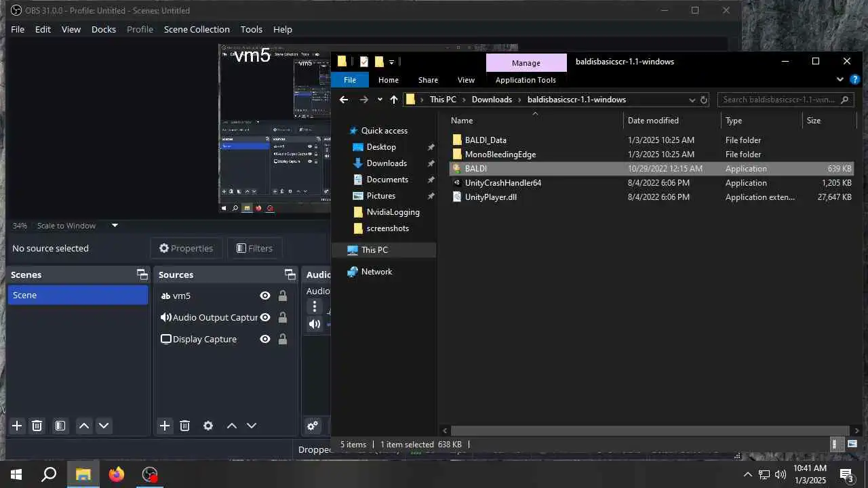The image size is (868, 488).
Task: Open Downloads in Quick access
Action: coord(387,163)
